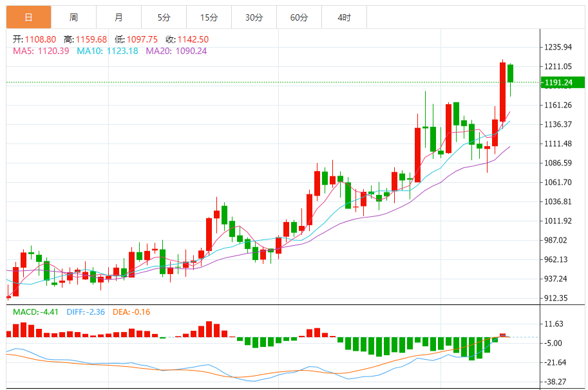Click the DEA: -0.16 label

pyautogui.click(x=131, y=311)
